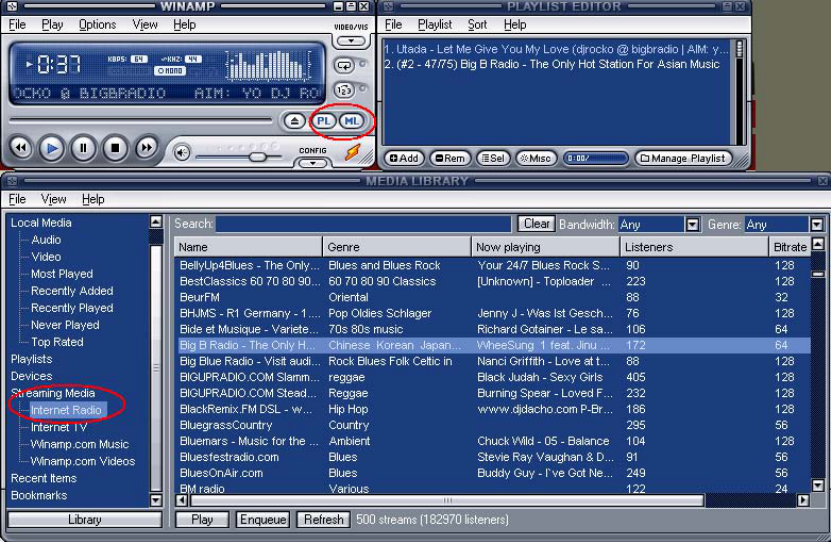This screenshot has height=542, width=831.
Task: Select Internet TV tree item
Action: tap(59, 427)
